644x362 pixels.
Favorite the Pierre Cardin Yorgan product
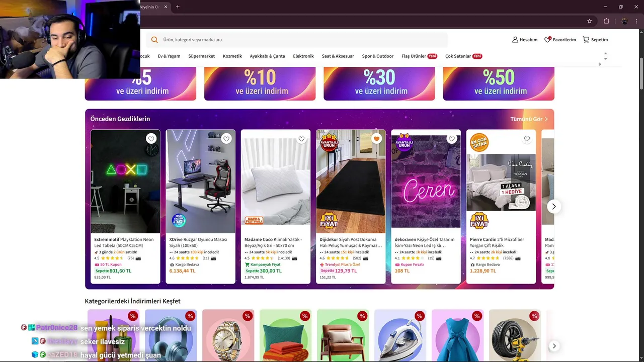coord(527,139)
